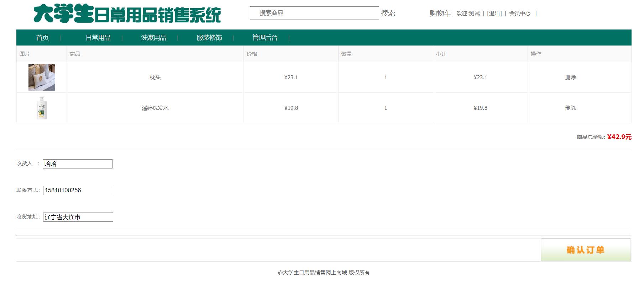Viewport: 644px width, 295px height.
Task: Click the site logo 大学生日常用品销售系统
Action: pyautogui.click(x=127, y=14)
